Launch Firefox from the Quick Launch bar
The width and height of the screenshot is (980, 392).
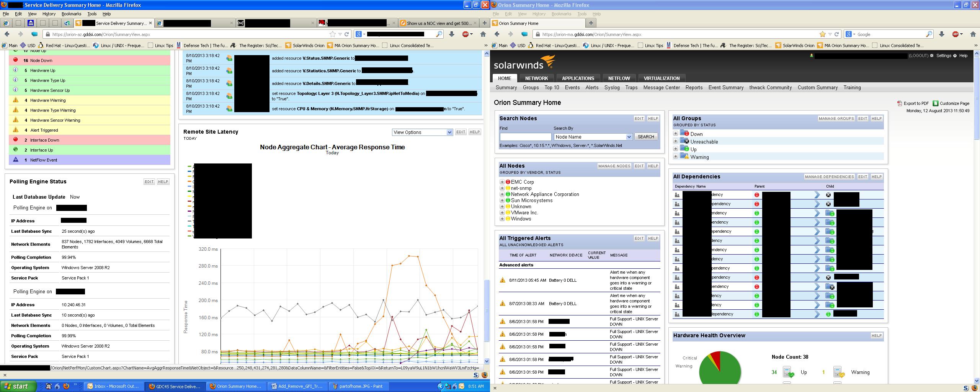(66, 386)
